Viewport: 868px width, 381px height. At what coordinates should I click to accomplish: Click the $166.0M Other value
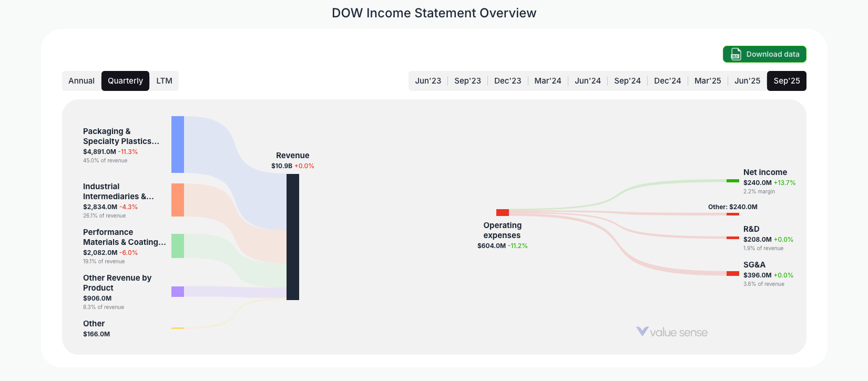coord(97,334)
